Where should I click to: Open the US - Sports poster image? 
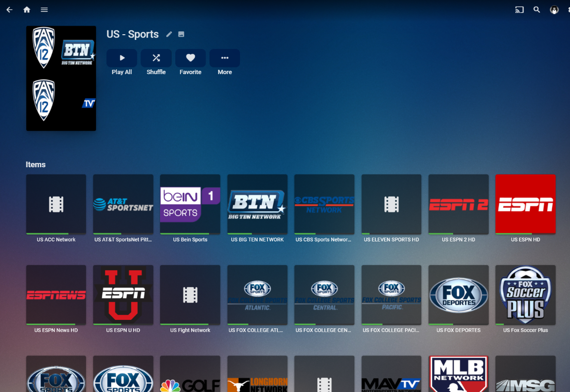61,78
